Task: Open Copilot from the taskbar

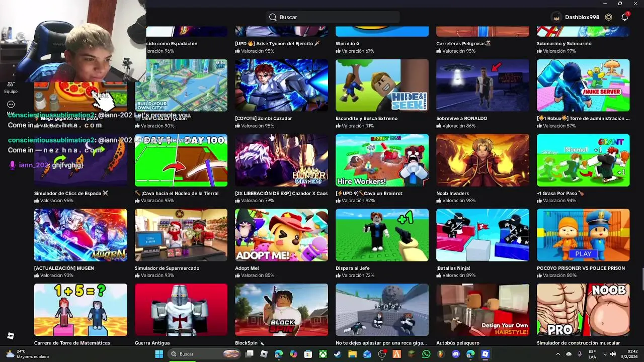Action: tap(293, 354)
